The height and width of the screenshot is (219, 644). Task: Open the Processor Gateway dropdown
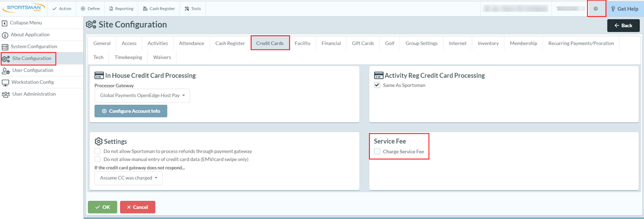point(142,95)
